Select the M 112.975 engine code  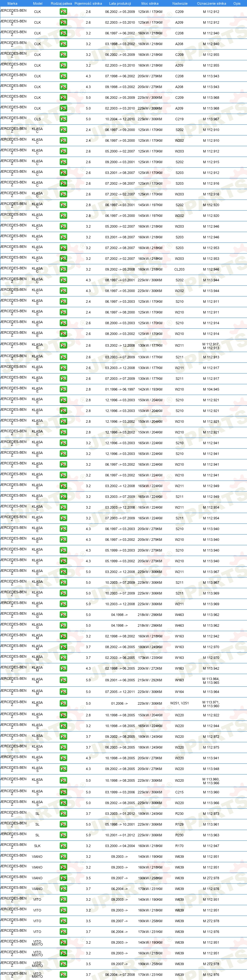coord(211,747)
